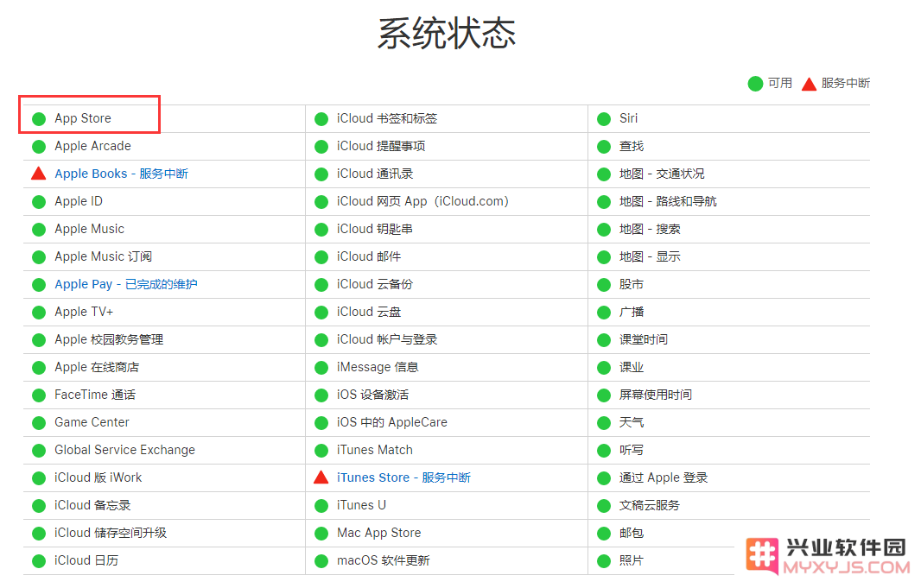The width and height of the screenshot is (921, 588).
Task: Select the 通过 Apple 登录 entry
Action: coord(664,477)
